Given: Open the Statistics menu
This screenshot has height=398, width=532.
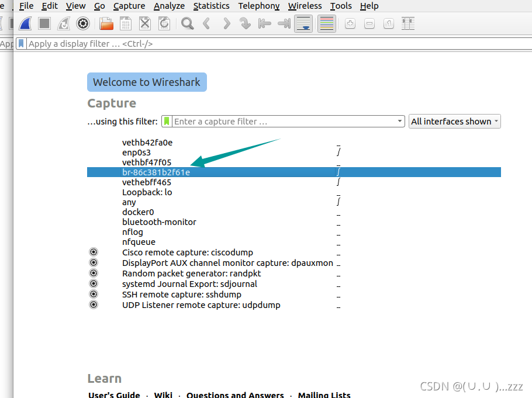Looking at the screenshot, I should 212,6.
